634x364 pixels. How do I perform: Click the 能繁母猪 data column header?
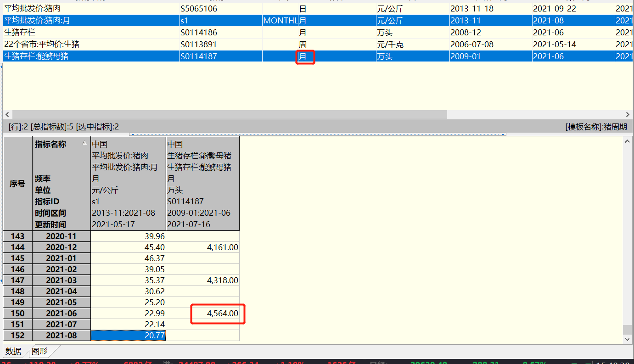pyautogui.click(x=202, y=184)
